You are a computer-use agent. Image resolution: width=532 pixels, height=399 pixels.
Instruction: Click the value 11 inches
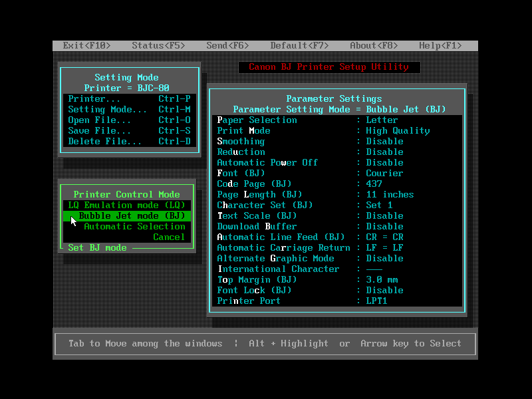point(390,194)
